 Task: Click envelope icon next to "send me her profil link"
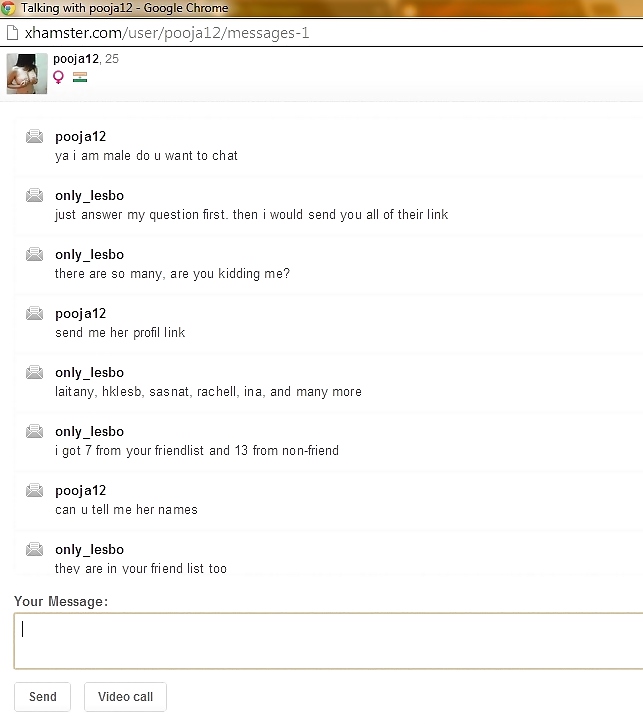34,313
